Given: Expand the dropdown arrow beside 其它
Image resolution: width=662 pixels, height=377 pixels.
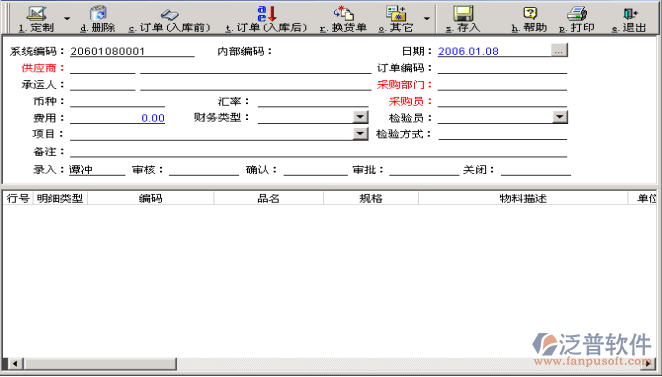Looking at the screenshot, I should click(427, 18).
